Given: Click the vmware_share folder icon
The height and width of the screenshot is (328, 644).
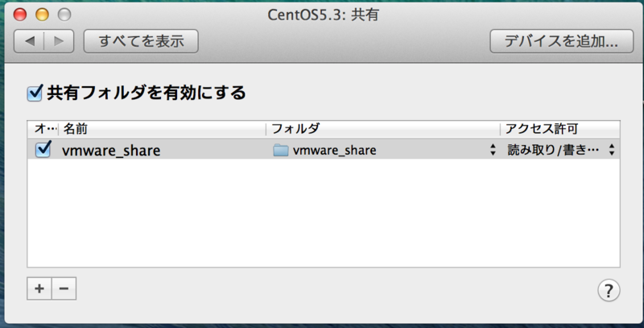Looking at the screenshot, I should tap(280, 150).
